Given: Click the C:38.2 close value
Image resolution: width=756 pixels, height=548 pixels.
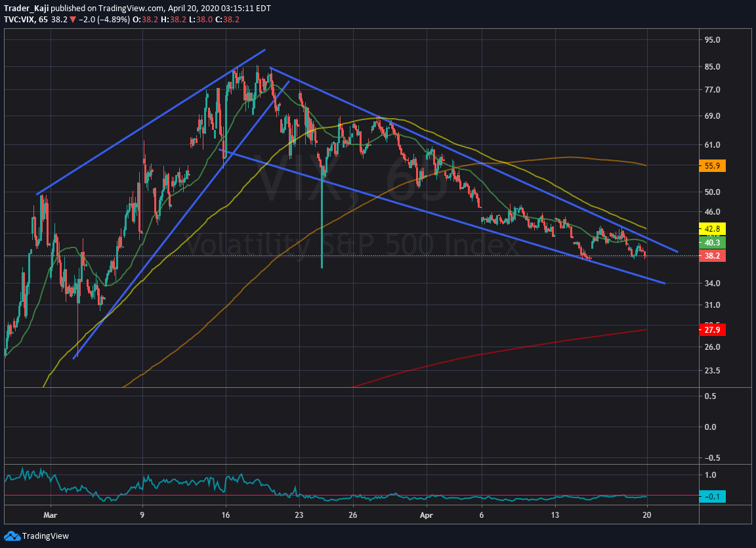Looking at the screenshot, I should (x=227, y=20).
